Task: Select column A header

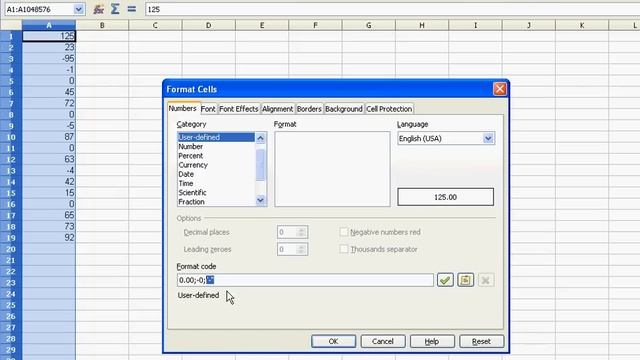Action: click(x=49, y=25)
